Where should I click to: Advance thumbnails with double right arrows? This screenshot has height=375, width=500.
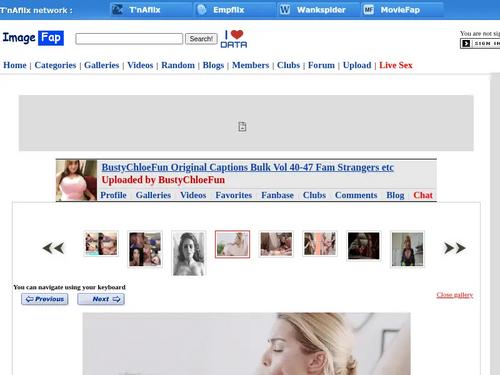point(455,248)
